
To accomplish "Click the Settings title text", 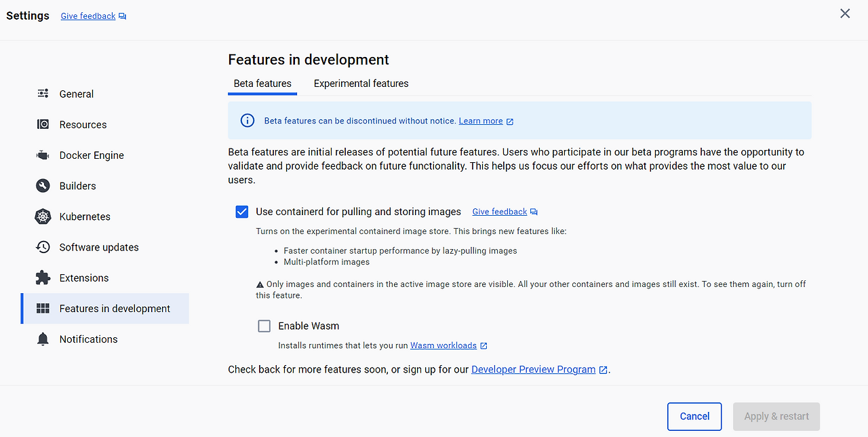I will point(28,16).
